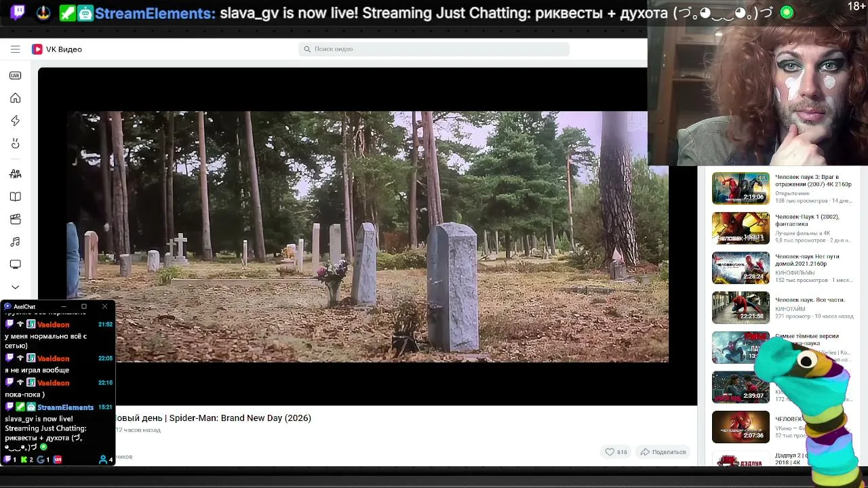Click the green sword moderator badge in banner

coord(67,13)
